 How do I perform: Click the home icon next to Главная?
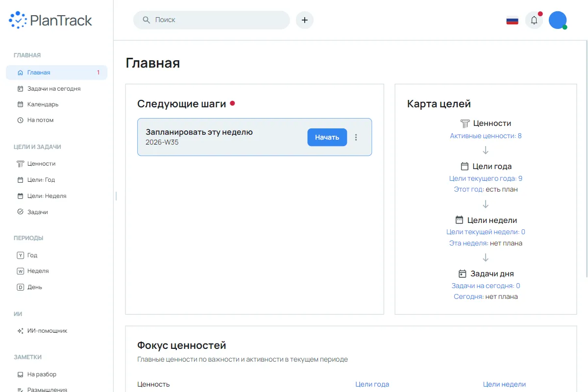coord(20,73)
